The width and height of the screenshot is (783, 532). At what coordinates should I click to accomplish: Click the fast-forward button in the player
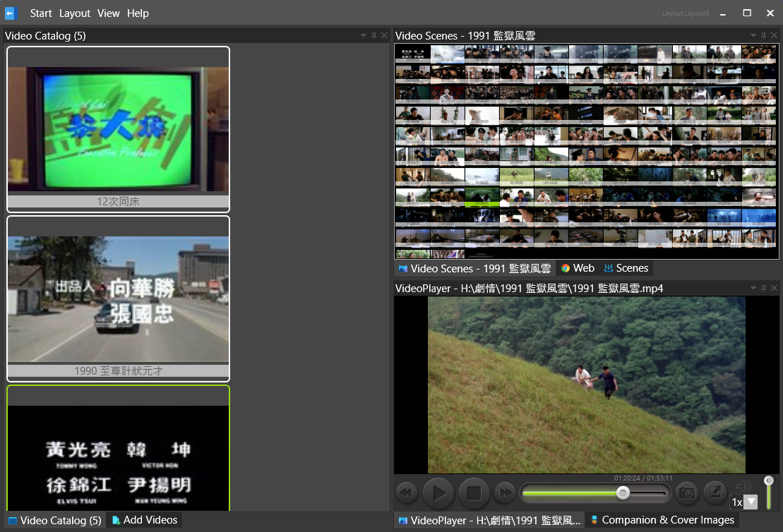[505, 493]
